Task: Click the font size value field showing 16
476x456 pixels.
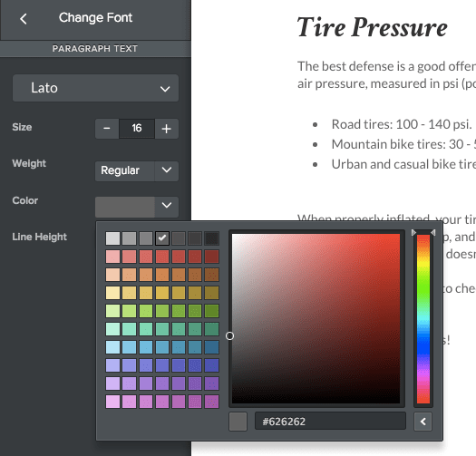Action: coord(137,129)
